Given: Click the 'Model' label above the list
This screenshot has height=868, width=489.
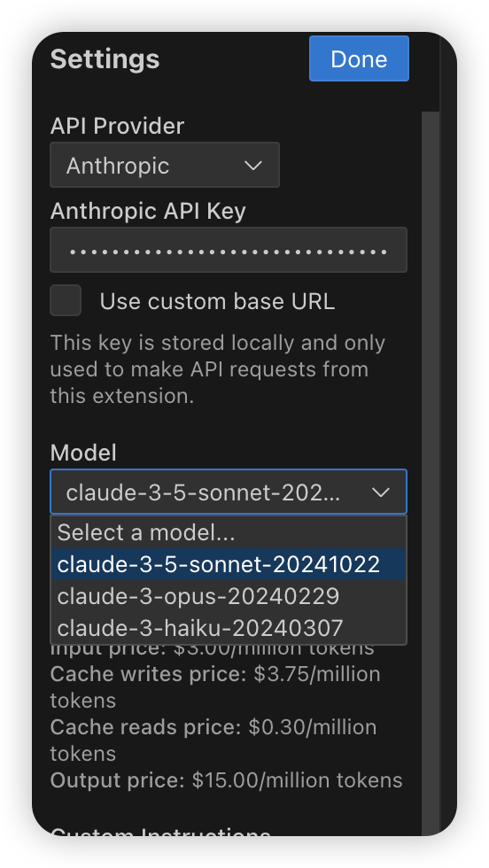Looking at the screenshot, I should [83, 453].
